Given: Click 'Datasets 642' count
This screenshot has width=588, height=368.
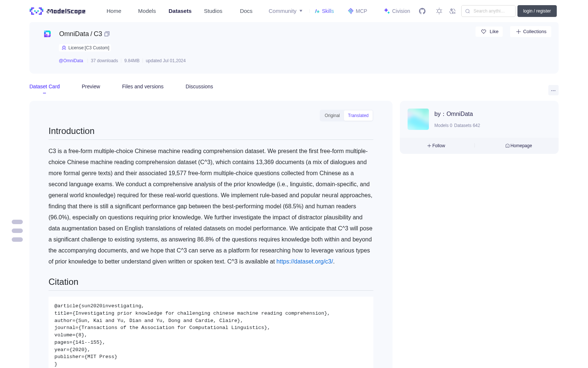Looking at the screenshot, I should 467,125.
